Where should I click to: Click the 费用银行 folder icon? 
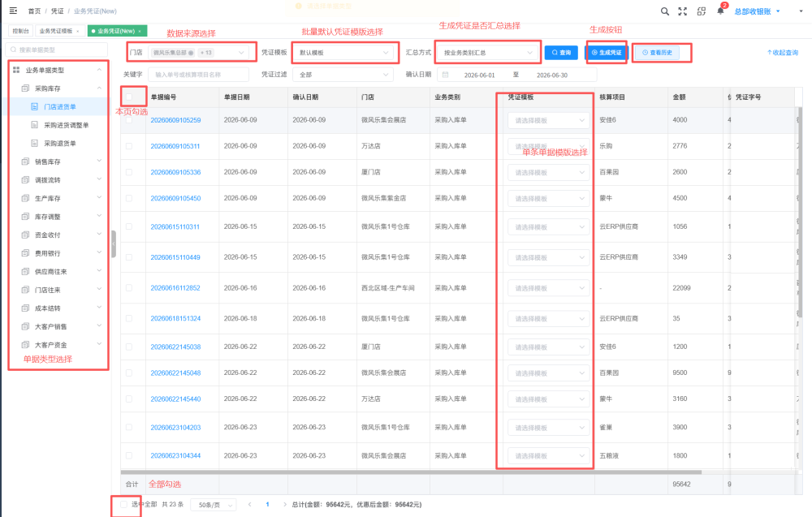25,253
